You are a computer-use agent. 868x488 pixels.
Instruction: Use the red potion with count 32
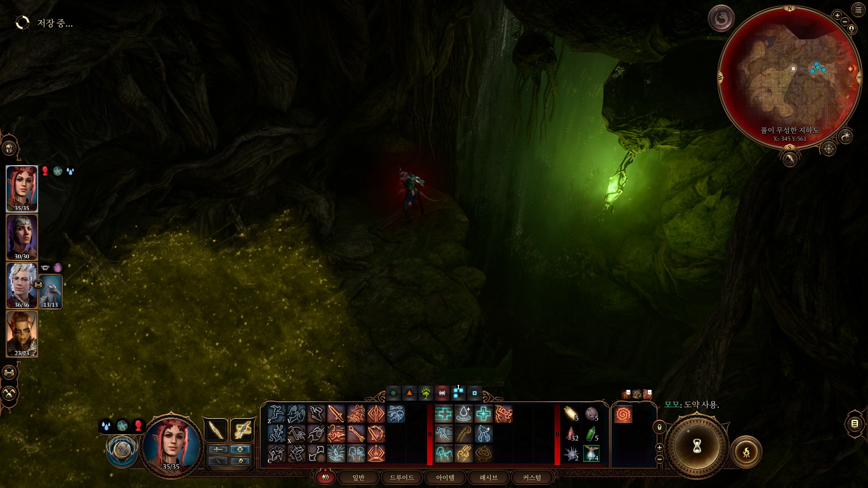(571, 434)
